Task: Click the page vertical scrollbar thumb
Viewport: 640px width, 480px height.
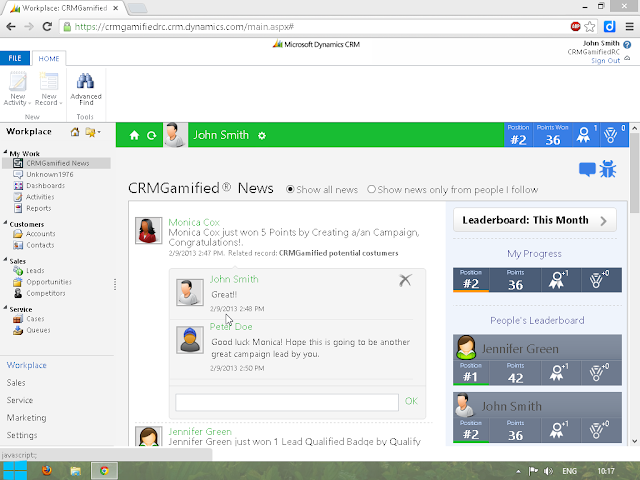Action: coord(634,173)
